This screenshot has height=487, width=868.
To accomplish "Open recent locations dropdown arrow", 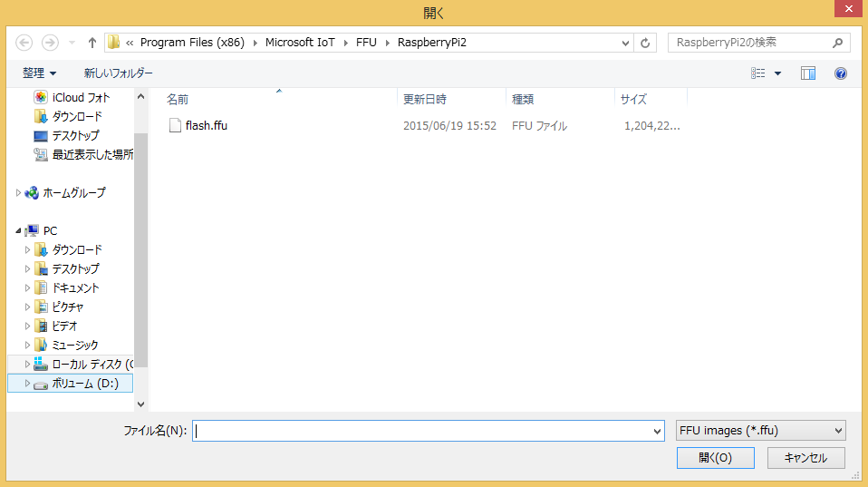I will (72, 43).
